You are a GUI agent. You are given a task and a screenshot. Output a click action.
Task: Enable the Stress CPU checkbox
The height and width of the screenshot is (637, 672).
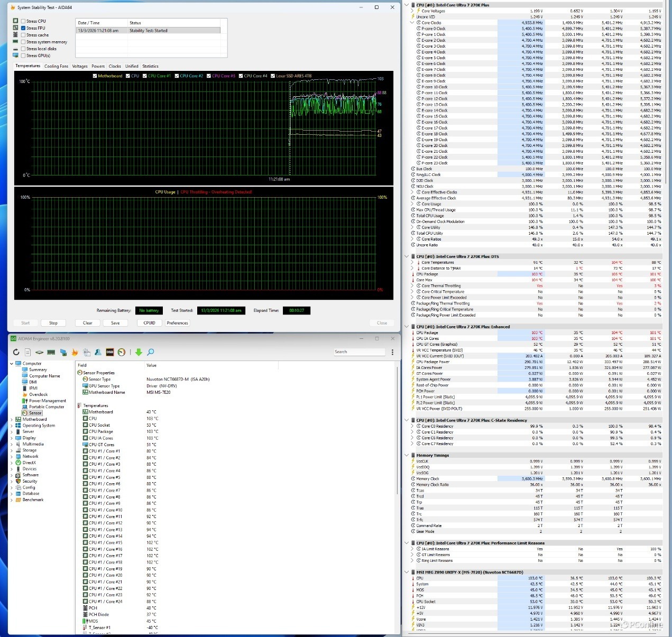coord(23,21)
